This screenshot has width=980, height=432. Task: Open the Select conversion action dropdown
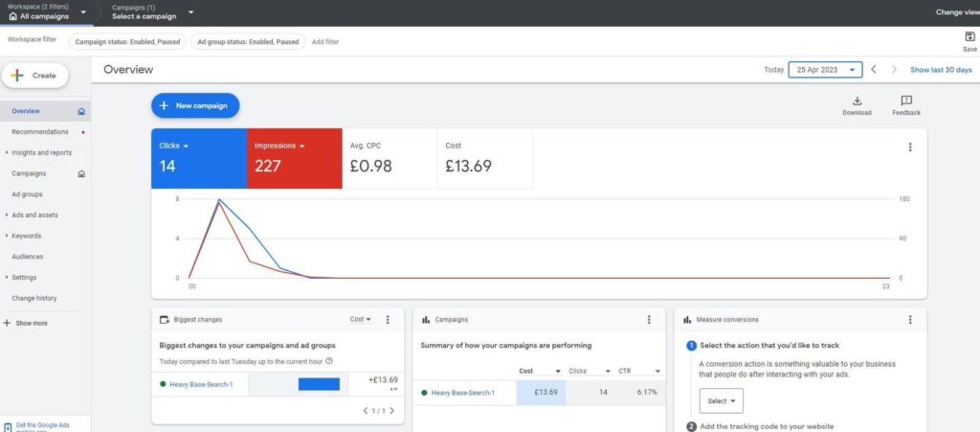pyautogui.click(x=722, y=400)
